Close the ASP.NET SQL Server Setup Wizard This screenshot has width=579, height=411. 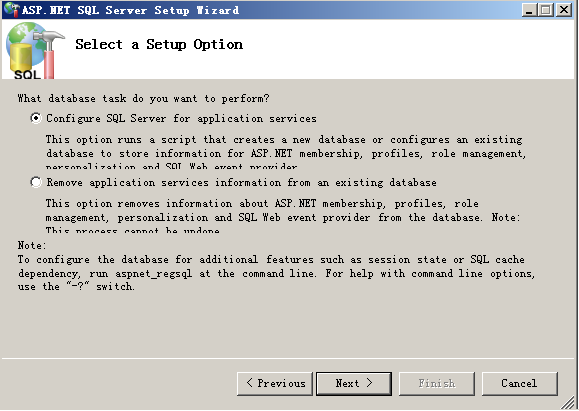pyautogui.click(x=564, y=10)
